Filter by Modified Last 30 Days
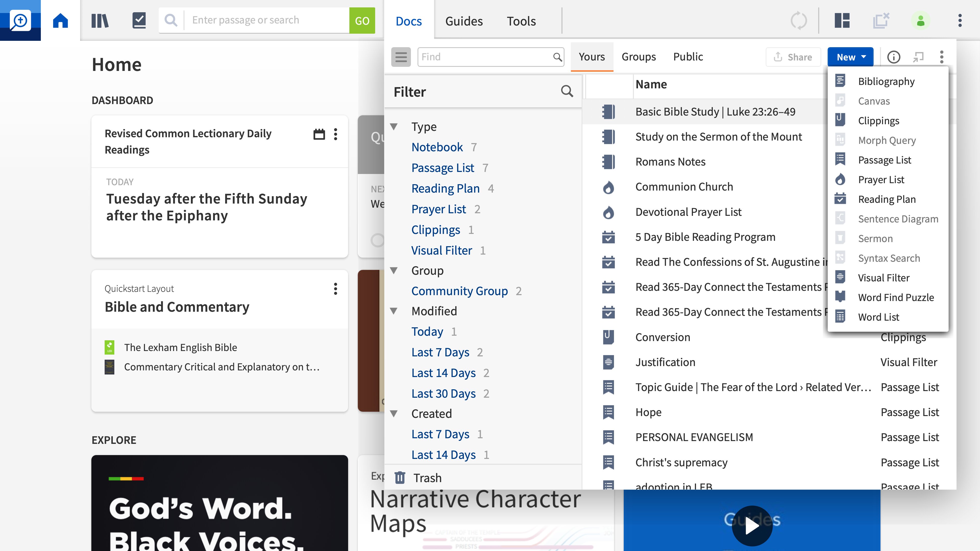 pyautogui.click(x=443, y=394)
